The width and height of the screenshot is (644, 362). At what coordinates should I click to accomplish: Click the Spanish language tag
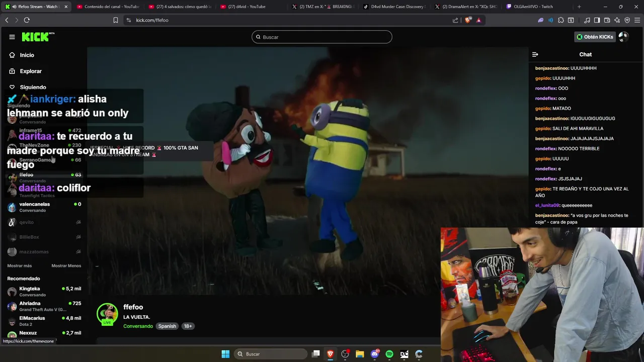coord(167,326)
